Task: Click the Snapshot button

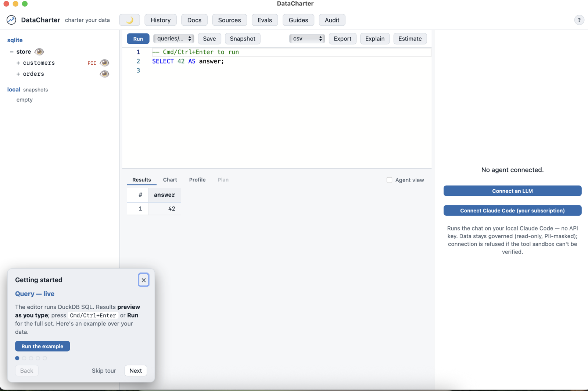Action: [243, 39]
